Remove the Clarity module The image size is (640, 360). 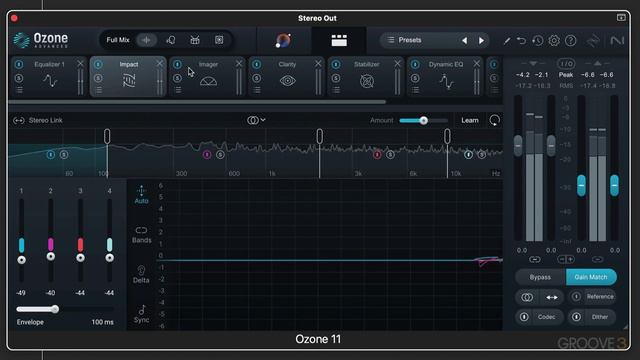pos(318,63)
